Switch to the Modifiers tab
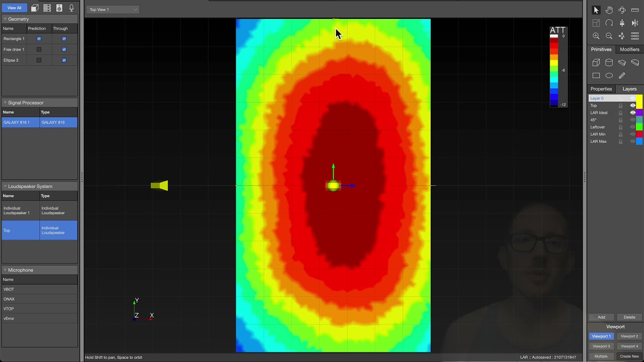The width and height of the screenshot is (644, 362). (629, 49)
